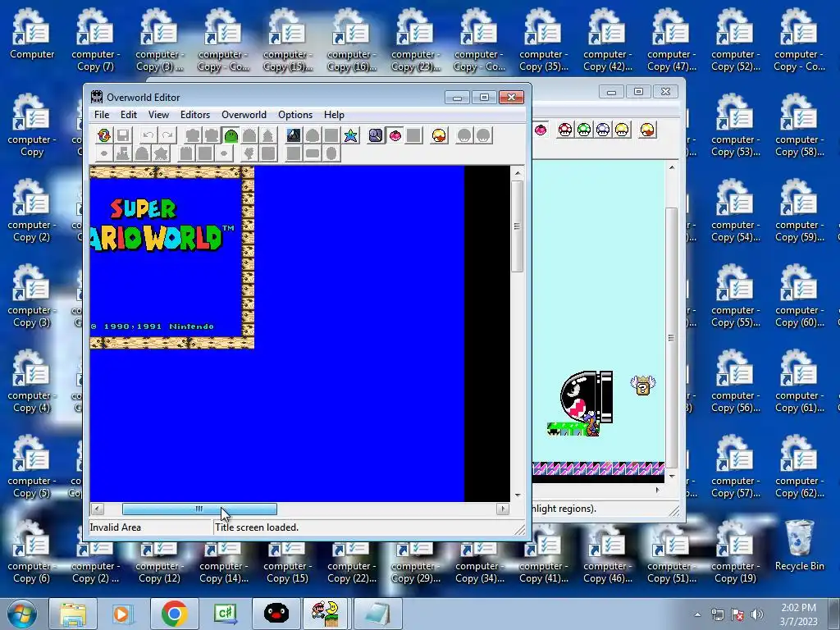Image resolution: width=840 pixels, height=630 pixels.
Task: Click the Banzai Bill sprite in background window
Action: click(586, 398)
